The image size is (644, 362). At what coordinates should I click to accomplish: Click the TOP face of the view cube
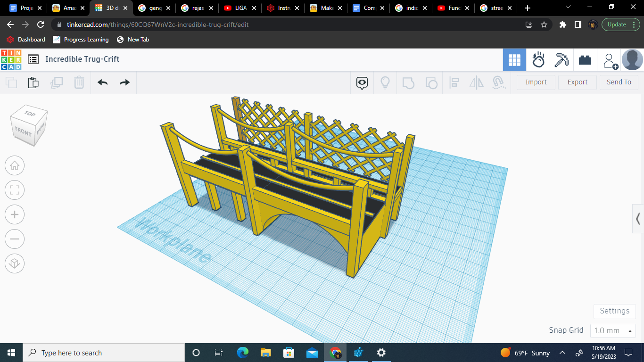(30, 113)
